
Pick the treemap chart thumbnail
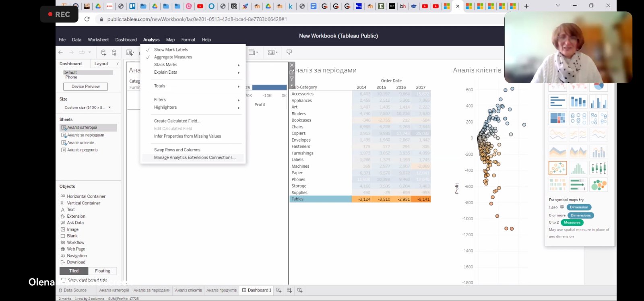click(x=557, y=118)
